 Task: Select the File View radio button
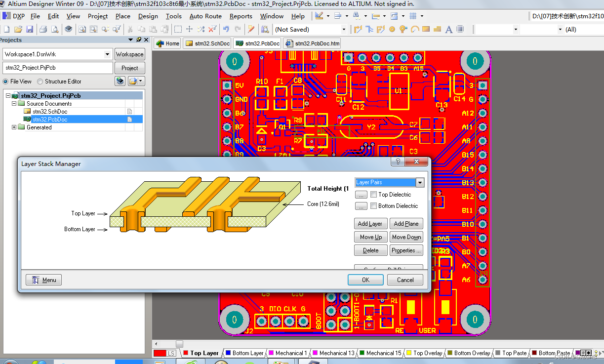[x=6, y=81]
